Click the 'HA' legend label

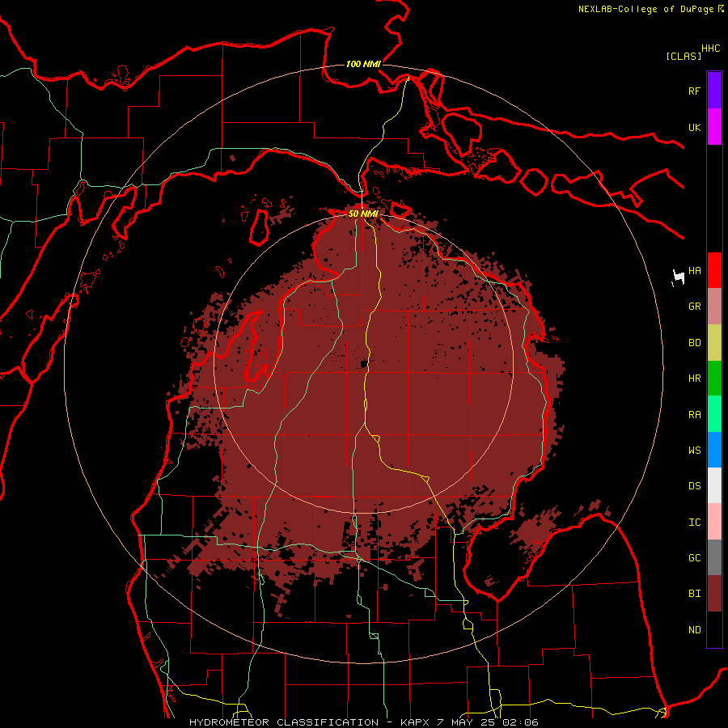click(x=694, y=270)
